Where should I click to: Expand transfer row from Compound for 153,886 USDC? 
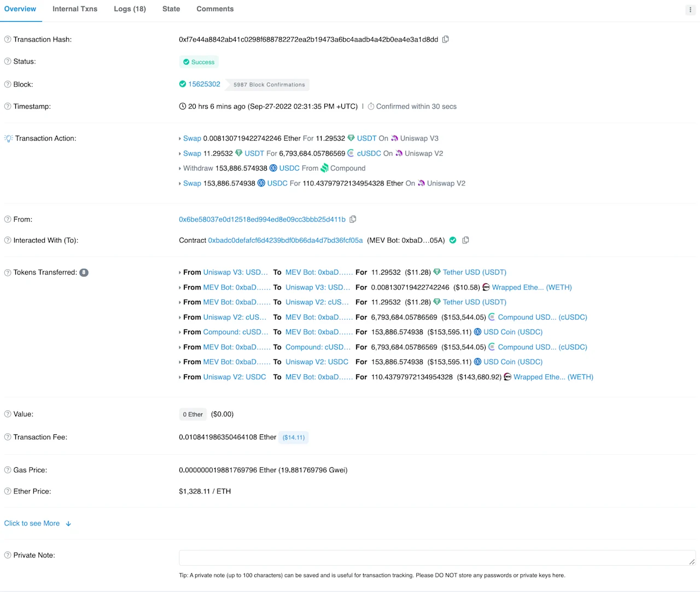coord(180,333)
